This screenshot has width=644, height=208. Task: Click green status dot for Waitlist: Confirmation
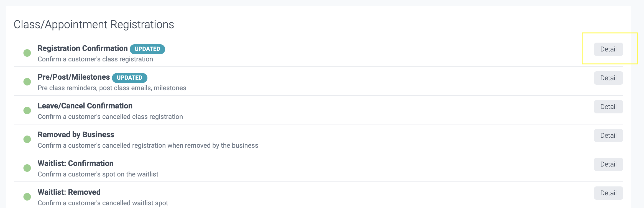tap(27, 168)
